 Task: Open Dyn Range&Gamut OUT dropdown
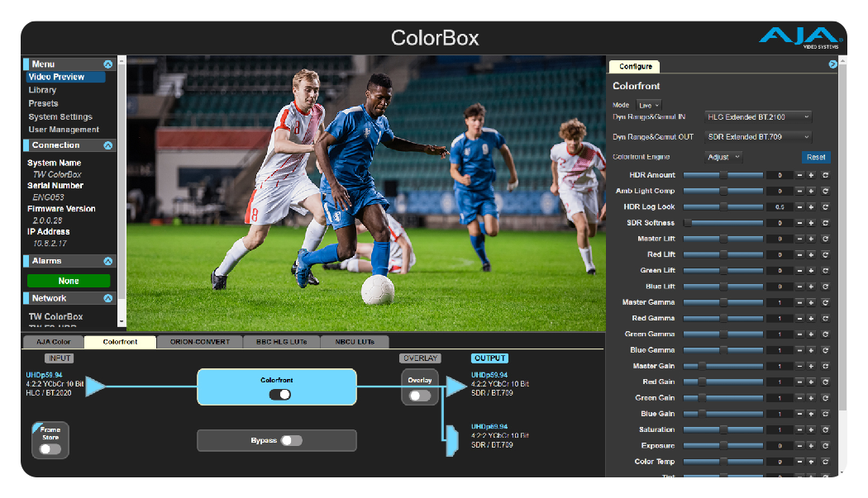point(758,136)
